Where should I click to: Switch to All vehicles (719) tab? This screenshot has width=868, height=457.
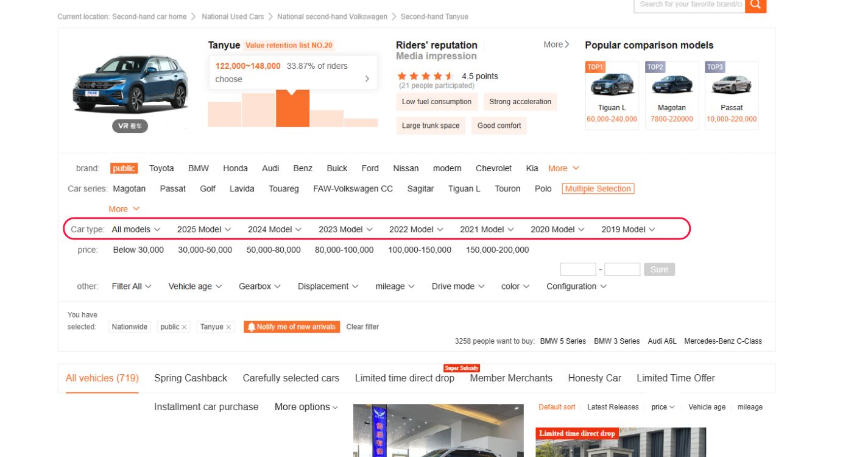point(102,378)
